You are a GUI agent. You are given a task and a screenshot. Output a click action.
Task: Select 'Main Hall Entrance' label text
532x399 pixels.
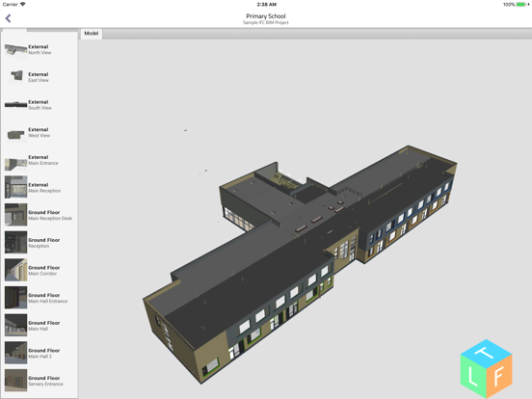[x=48, y=302]
